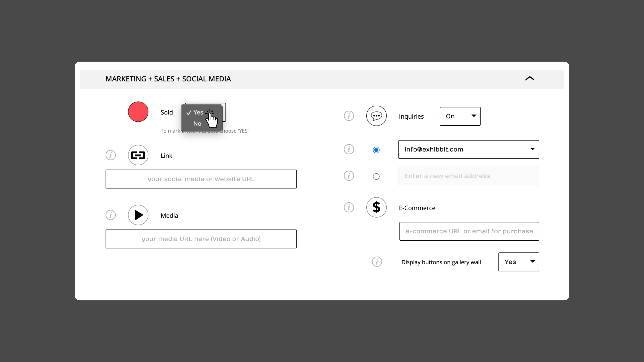The image size is (644, 362).
Task: Open info tooltip next to Link
Action: click(111, 155)
